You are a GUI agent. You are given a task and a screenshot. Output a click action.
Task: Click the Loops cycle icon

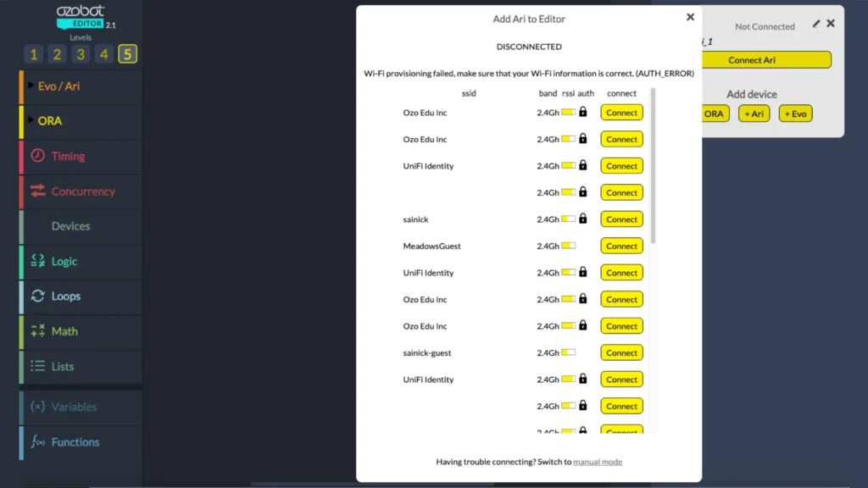point(37,297)
